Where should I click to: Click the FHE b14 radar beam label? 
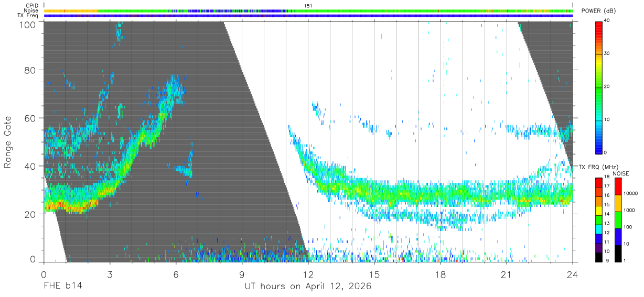[x=62, y=286]
